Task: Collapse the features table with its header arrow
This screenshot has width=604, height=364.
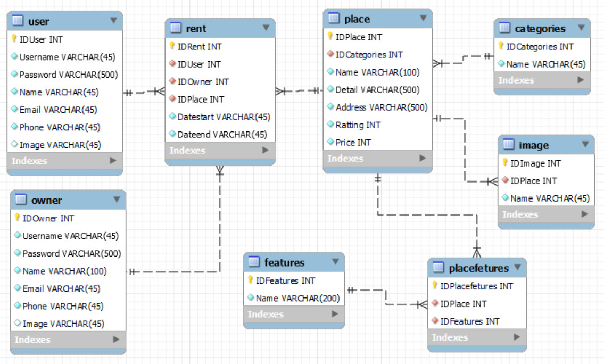Action: pyautogui.click(x=335, y=261)
